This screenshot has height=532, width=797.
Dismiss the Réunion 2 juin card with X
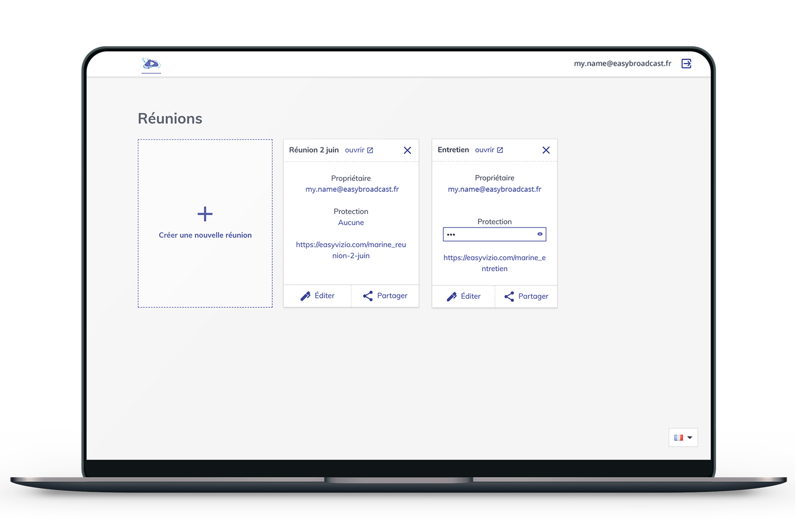pos(407,150)
